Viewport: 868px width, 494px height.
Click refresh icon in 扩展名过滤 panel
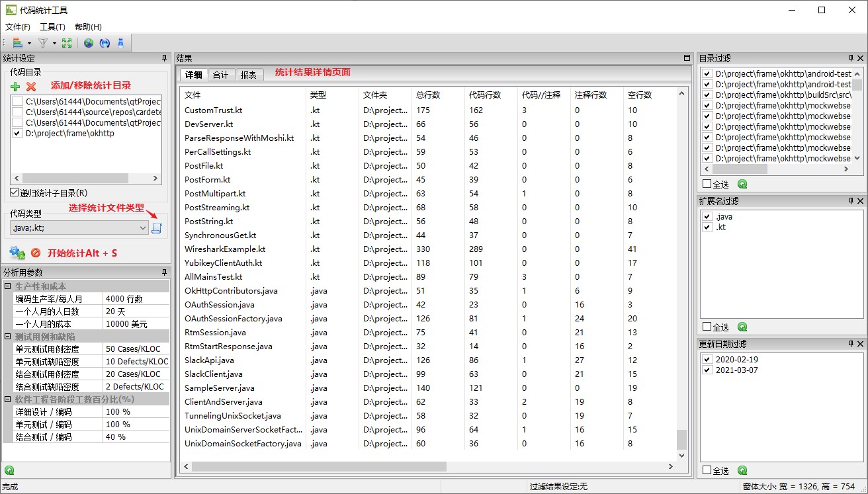pos(742,327)
